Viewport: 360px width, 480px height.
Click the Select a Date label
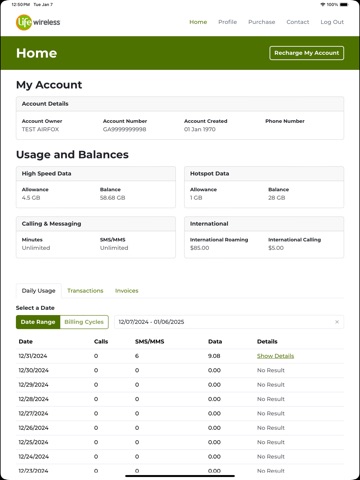coord(35,308)
